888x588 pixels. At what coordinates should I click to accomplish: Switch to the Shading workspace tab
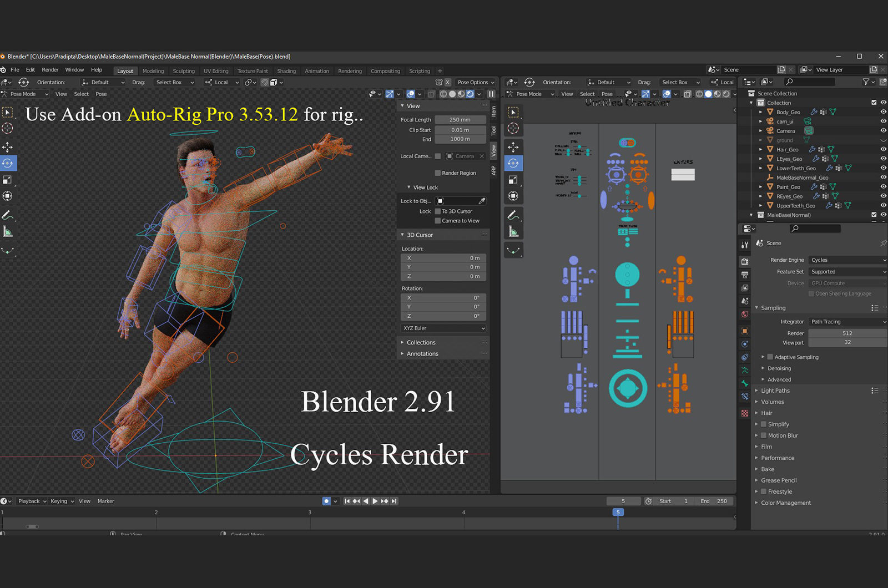click(286, 71)
